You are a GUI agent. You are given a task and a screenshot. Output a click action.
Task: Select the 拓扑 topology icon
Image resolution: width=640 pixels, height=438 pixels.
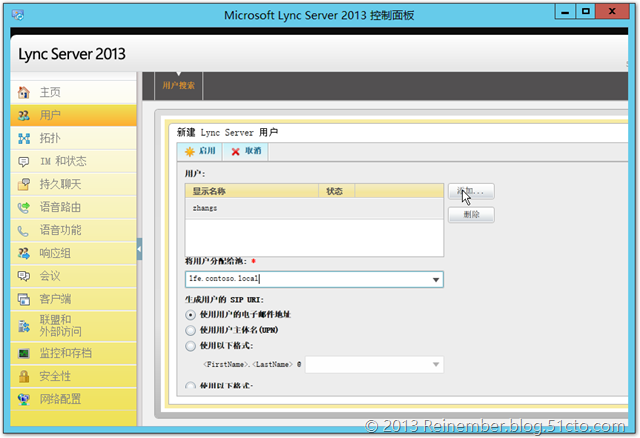[23, 138]
